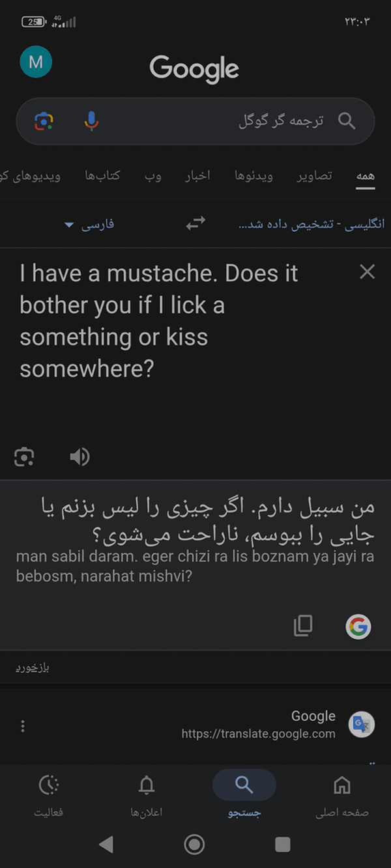Tap the Google G logo icon
391x868 pixels.
[x=358, y=626]
